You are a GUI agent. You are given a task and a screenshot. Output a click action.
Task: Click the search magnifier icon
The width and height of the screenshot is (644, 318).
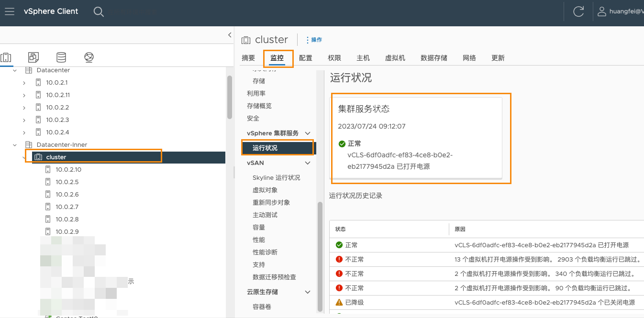click(99, 11)
